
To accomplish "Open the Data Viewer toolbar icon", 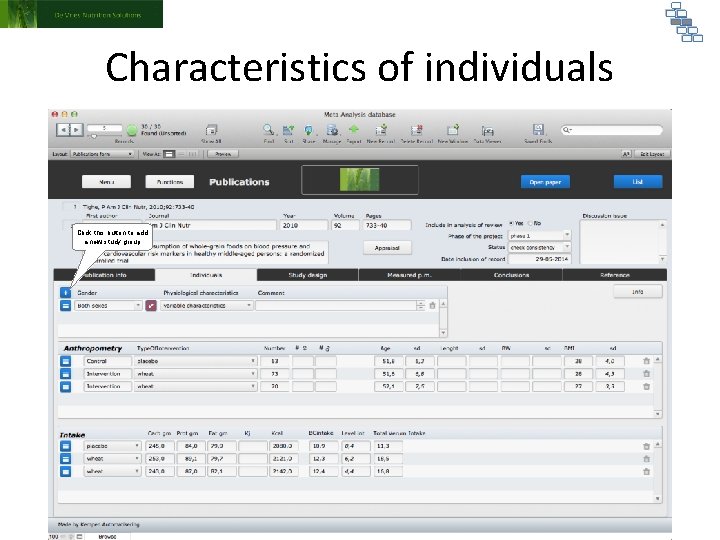I will tap(487, 130).
